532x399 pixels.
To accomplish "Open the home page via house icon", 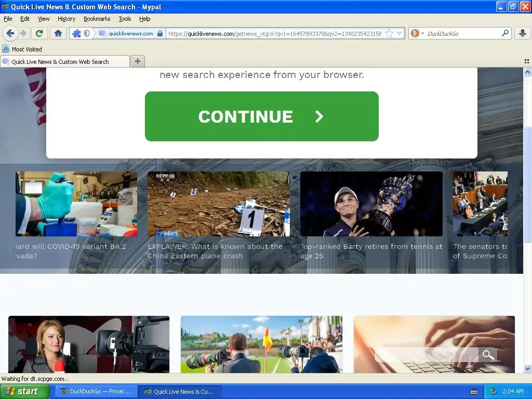I will pos(58,33).
